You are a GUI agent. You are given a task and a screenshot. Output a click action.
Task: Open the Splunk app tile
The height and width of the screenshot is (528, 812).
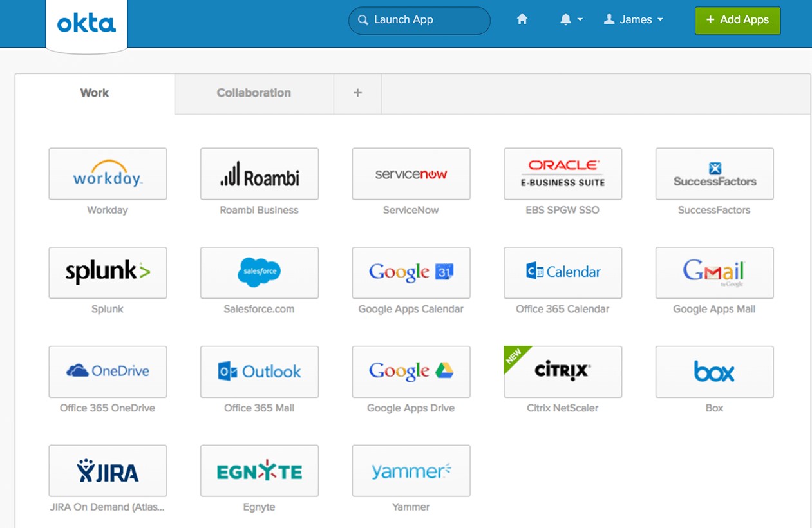coord(108,272)
